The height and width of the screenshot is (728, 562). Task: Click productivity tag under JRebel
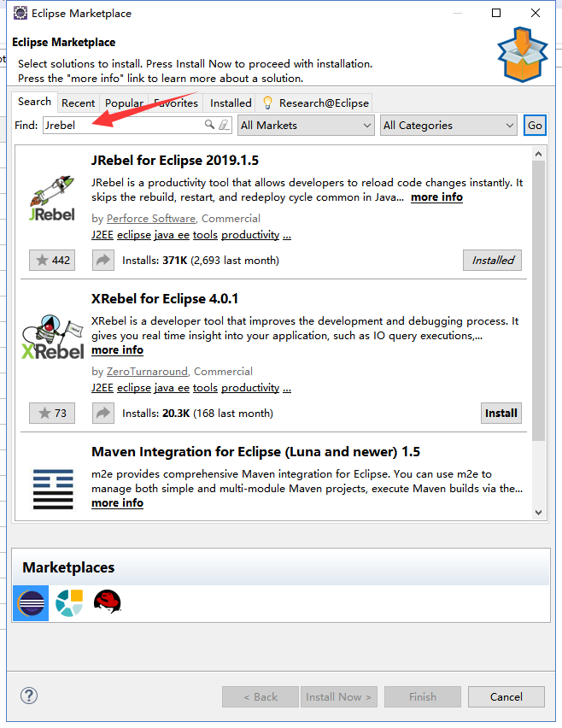[250, 235]
